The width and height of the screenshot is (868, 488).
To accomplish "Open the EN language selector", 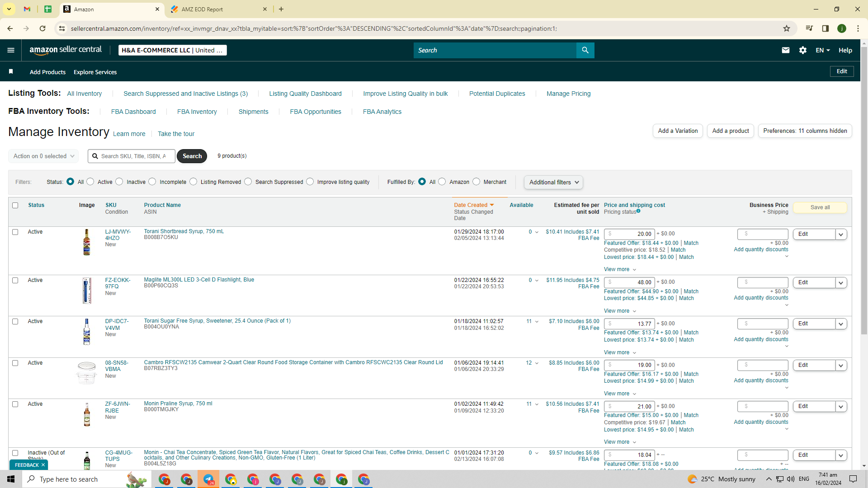I will tap(823, 50).
